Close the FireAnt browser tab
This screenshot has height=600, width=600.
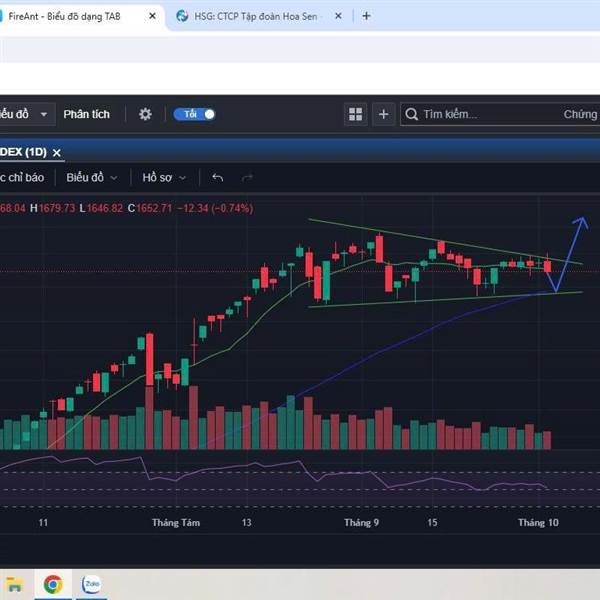tap(152, 16)
